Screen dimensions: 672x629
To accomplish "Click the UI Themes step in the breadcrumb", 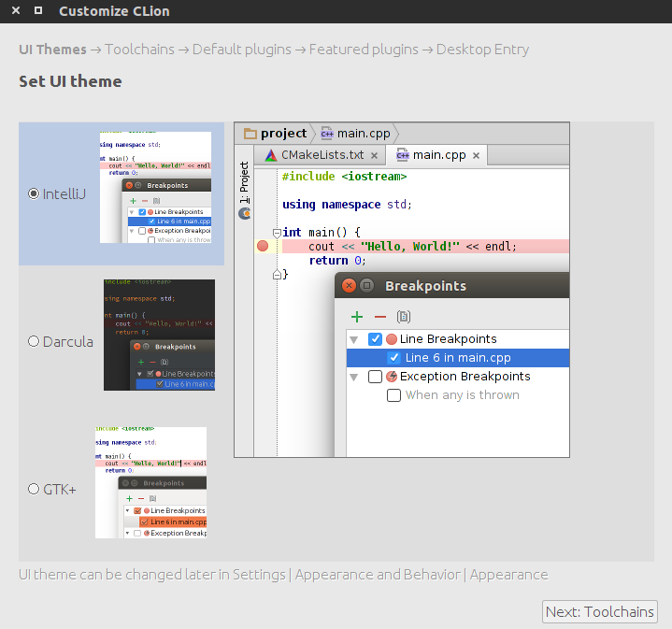I will [x=52, y=50].
